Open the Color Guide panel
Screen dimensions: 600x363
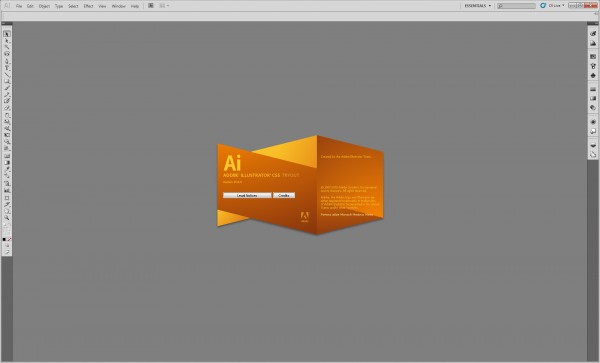[593, 43]
